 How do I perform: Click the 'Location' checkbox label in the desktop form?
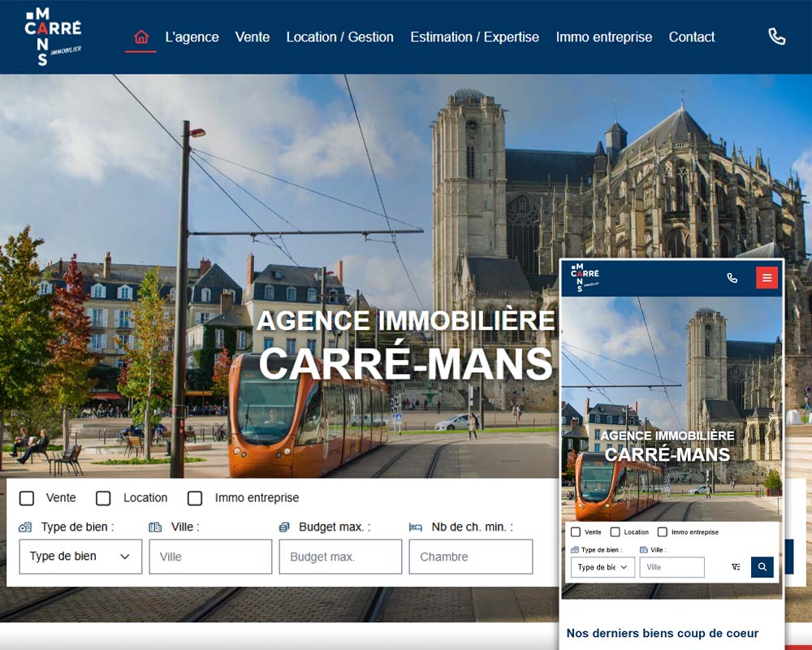tap(145, 497)
